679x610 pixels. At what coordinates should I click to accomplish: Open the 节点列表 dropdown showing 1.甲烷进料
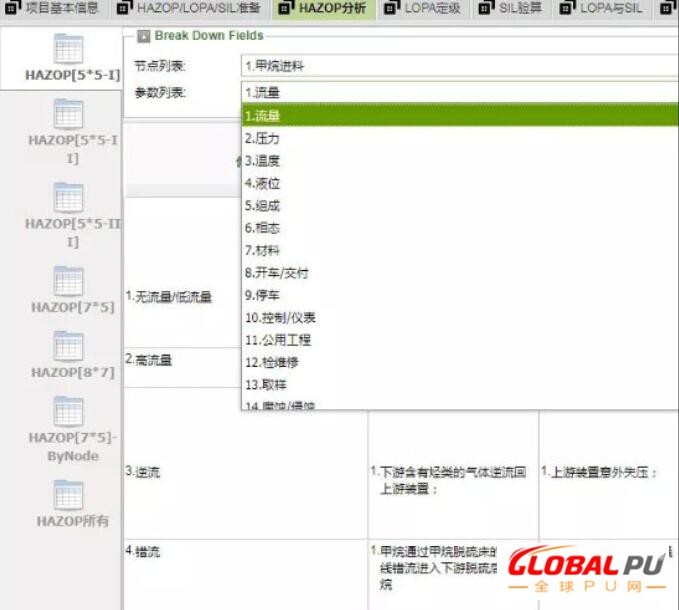coord(458,66)
